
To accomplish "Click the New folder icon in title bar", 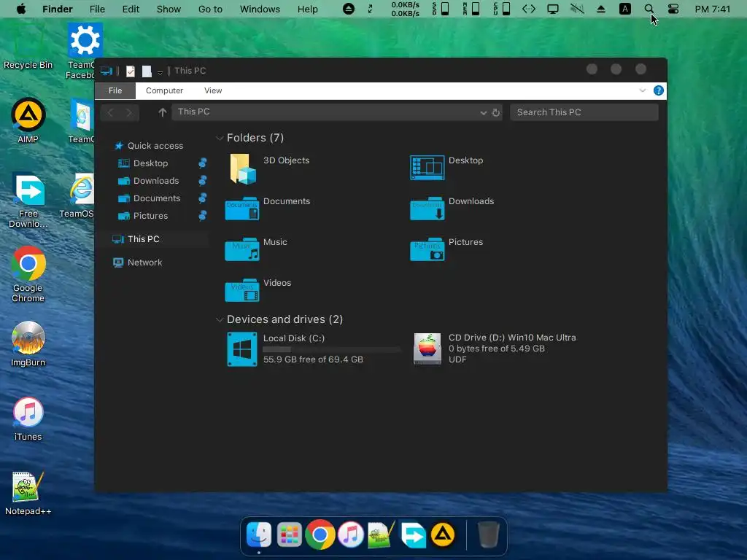I will click(147, 71).
